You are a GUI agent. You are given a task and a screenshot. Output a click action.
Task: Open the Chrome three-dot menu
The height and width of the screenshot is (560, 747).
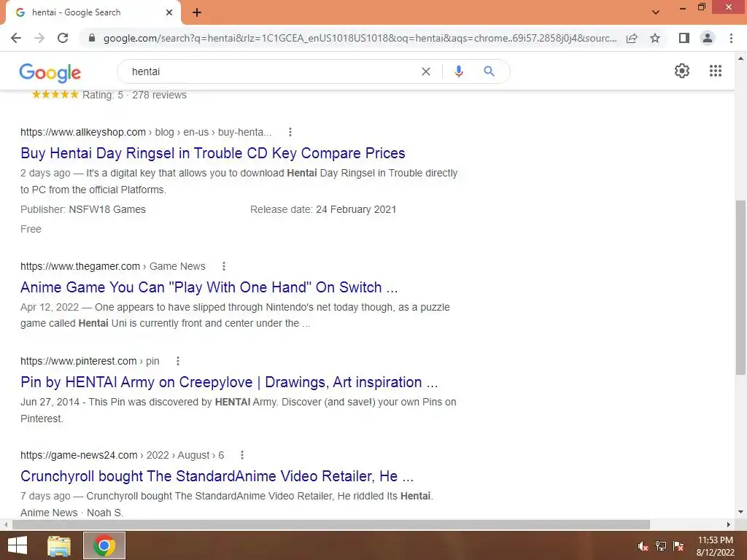pyautogui.click(x=731, y=38)
